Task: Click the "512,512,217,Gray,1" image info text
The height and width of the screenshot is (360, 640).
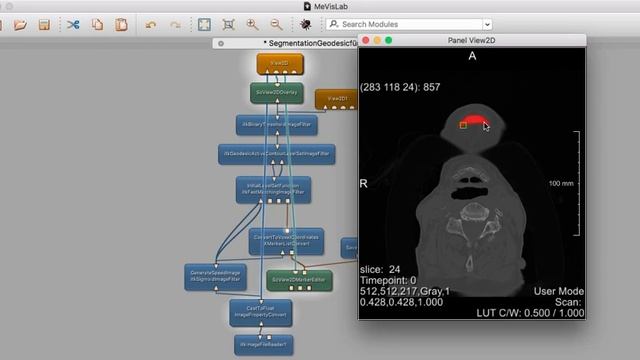Action: (x=404, y=291)
